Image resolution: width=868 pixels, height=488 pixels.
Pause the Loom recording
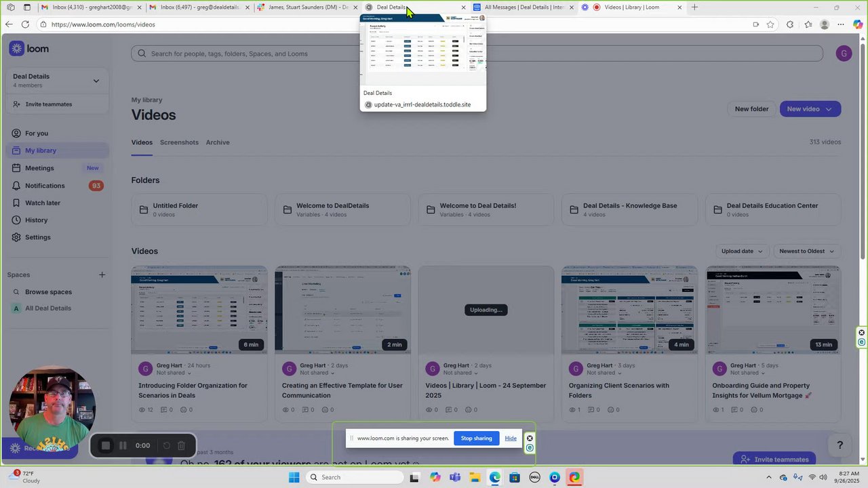[123, 445]
